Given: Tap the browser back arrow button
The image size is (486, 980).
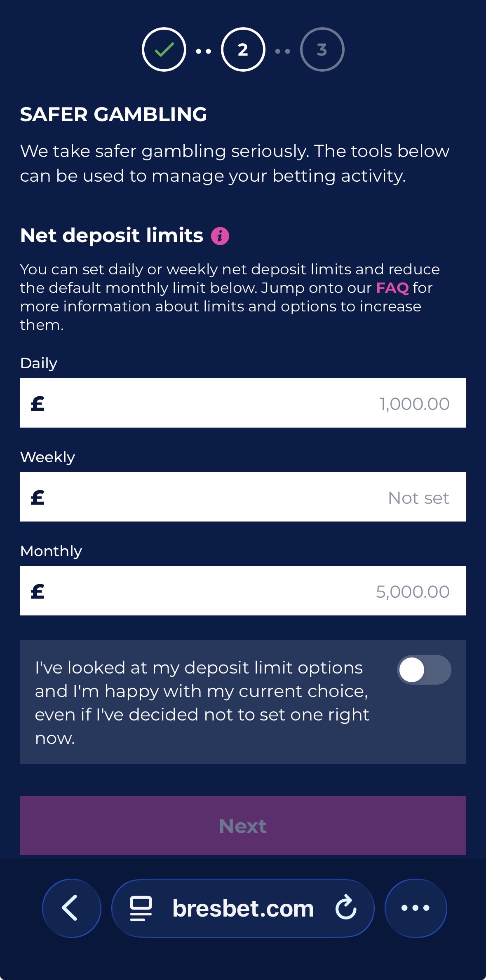Looking at the screenshot, I should pos(72,908).
